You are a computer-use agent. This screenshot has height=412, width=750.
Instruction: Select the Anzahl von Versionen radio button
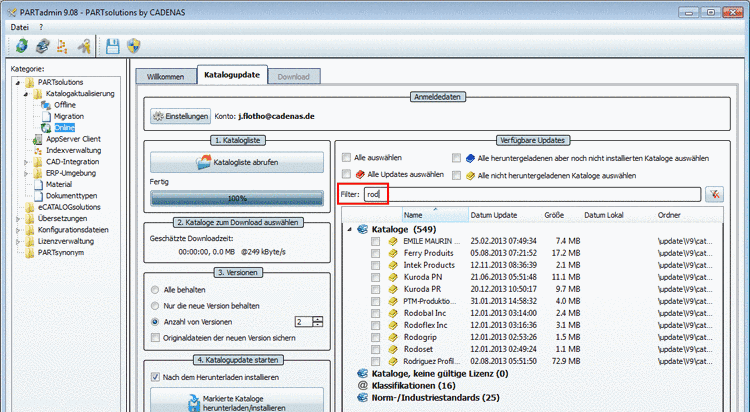[155, 322]
